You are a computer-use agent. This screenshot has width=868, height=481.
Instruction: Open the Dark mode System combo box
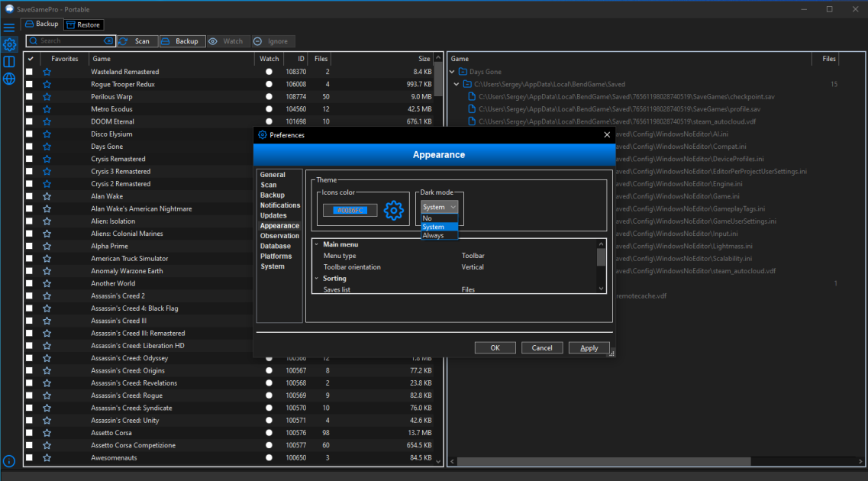click(x=439, y=207)
